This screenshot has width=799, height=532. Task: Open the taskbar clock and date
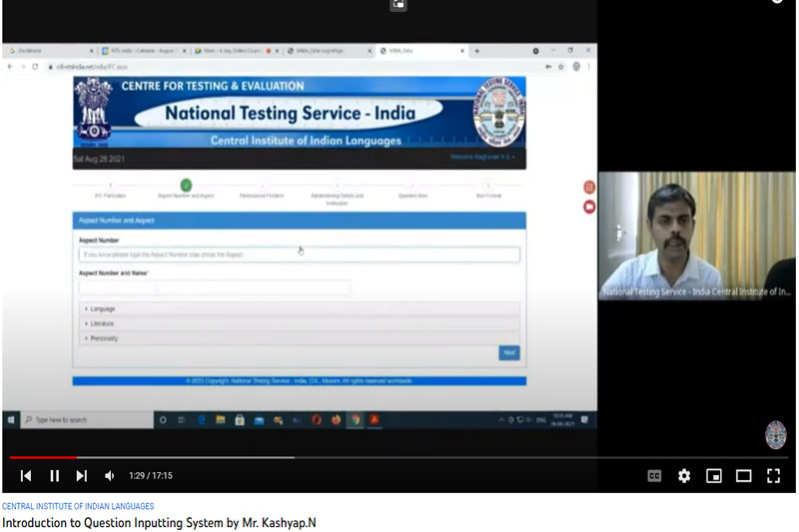(x=562, y=420)
